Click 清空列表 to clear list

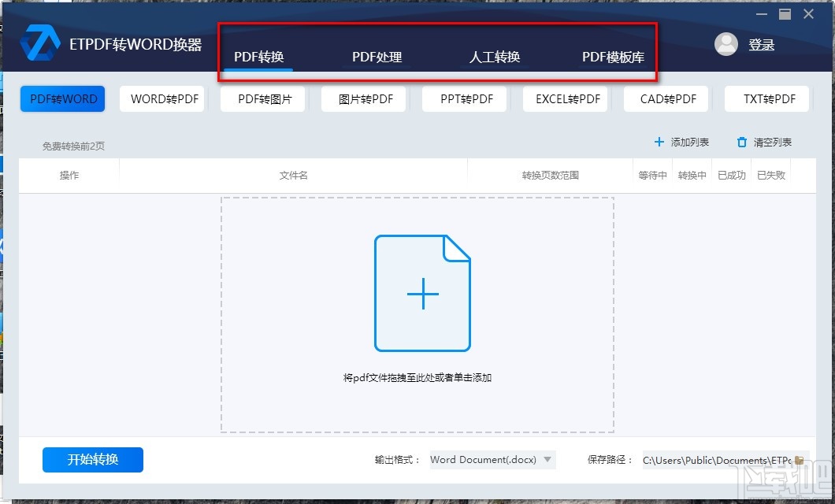772,142
